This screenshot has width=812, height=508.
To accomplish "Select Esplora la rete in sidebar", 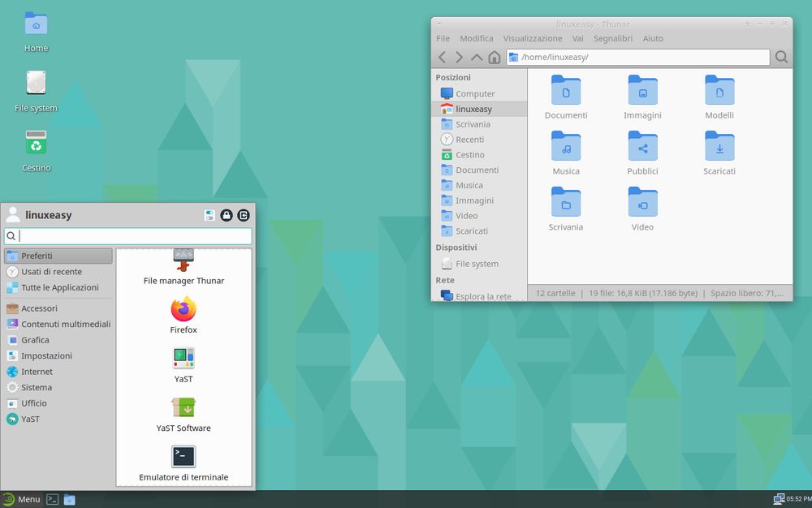I will click(x=479, y=296).
